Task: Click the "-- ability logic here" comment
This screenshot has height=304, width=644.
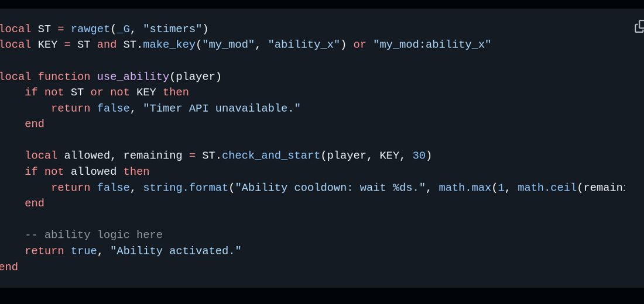Action: [x=94, y=235]
